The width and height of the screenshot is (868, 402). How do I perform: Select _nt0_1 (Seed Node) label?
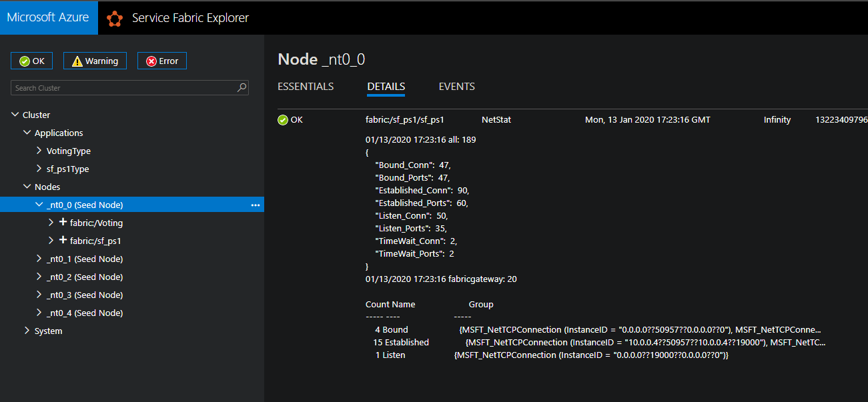point(85,259)
